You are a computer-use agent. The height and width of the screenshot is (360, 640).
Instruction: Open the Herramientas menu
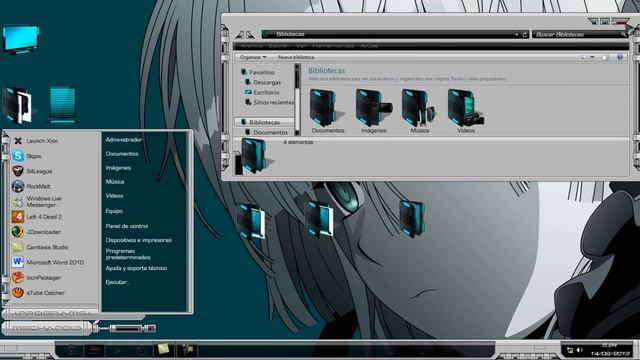click(333, 46)
